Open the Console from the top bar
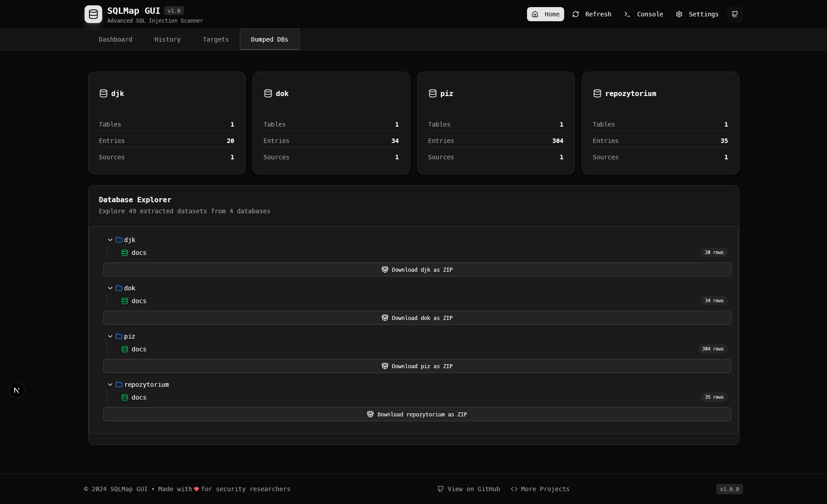The width and height of the screenshot is (827, 504). (x=643, y=14)
